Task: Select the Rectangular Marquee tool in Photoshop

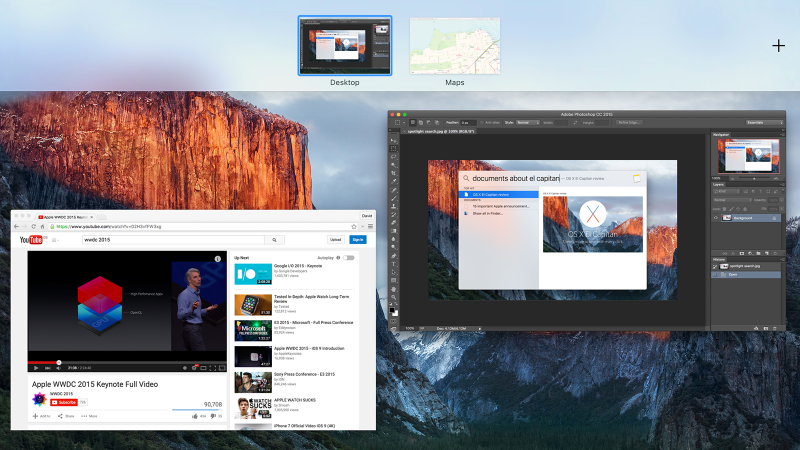Action: [393, 148]
